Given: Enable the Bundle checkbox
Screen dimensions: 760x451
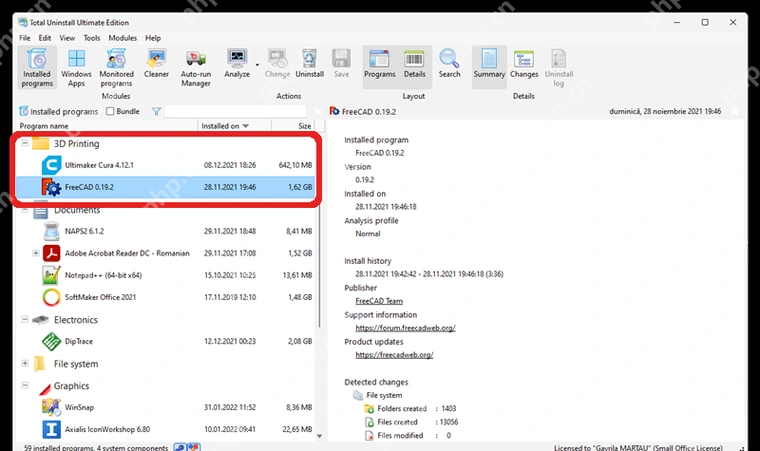Looking at the screenshot, I should click(110, 112).
